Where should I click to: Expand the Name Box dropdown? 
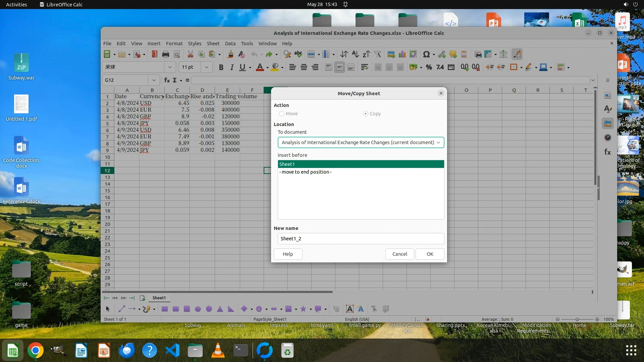pos(154,80)
